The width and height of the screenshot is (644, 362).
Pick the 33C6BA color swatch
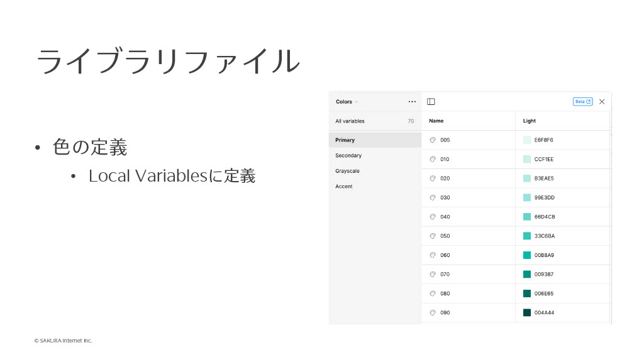[x=527, y=236]
